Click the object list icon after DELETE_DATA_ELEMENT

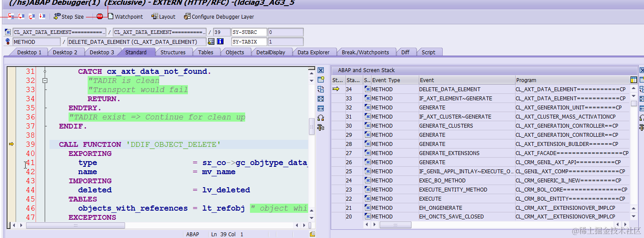tap(211, 42)
